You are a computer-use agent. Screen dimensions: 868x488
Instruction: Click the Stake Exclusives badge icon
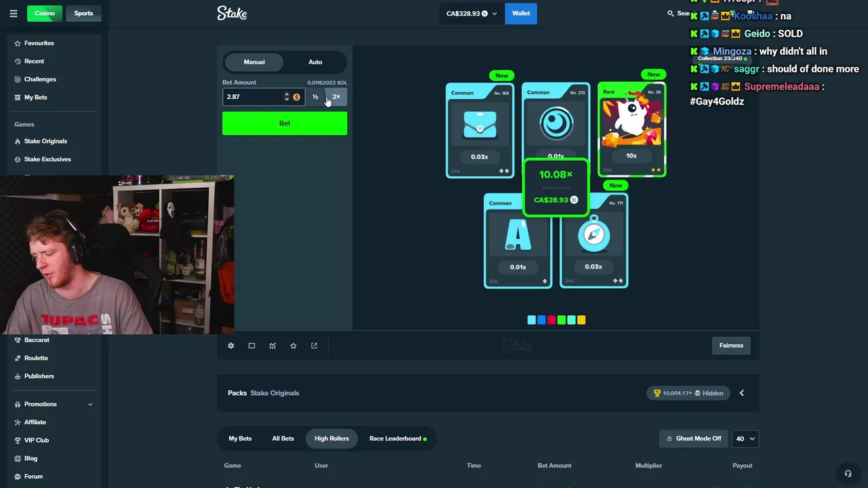click(x=18, y=159)
